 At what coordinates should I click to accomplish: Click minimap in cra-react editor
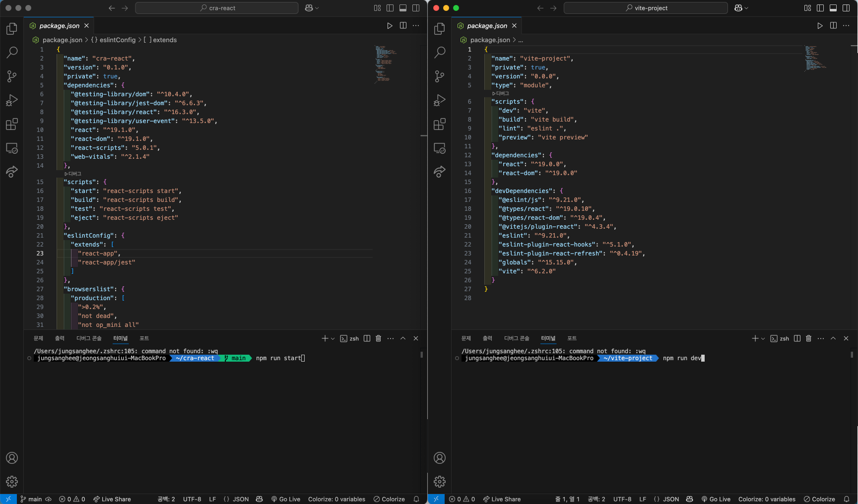[x=385, y=63]
